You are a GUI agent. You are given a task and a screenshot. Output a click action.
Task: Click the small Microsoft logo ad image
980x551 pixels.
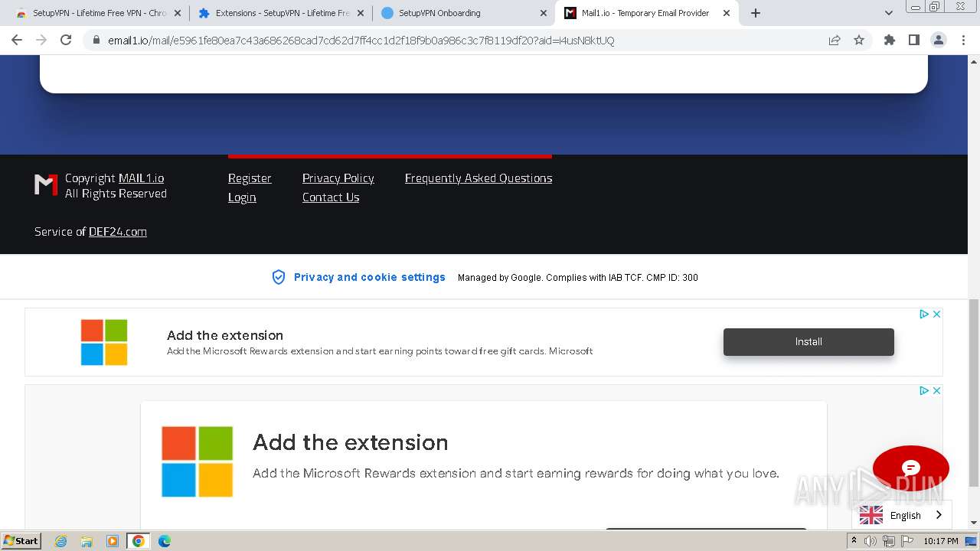pyautogui.click(x=104, y=342)
